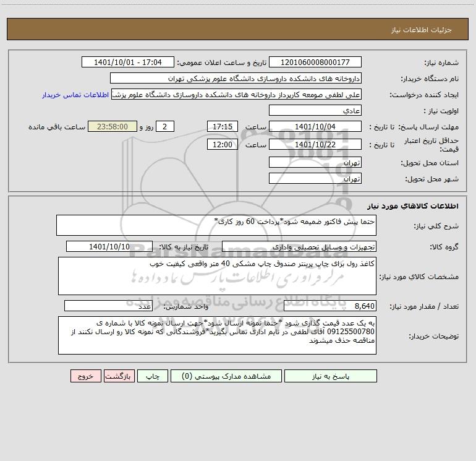The height and width of the screenshot is (461, 476).
Task: Click the خروج exit button
Action: [85, 376]
